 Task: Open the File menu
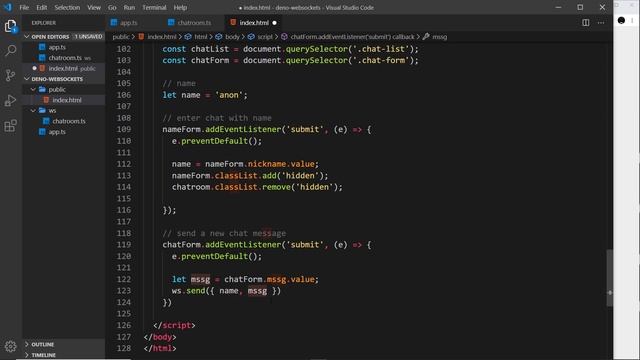pos(24,7)
